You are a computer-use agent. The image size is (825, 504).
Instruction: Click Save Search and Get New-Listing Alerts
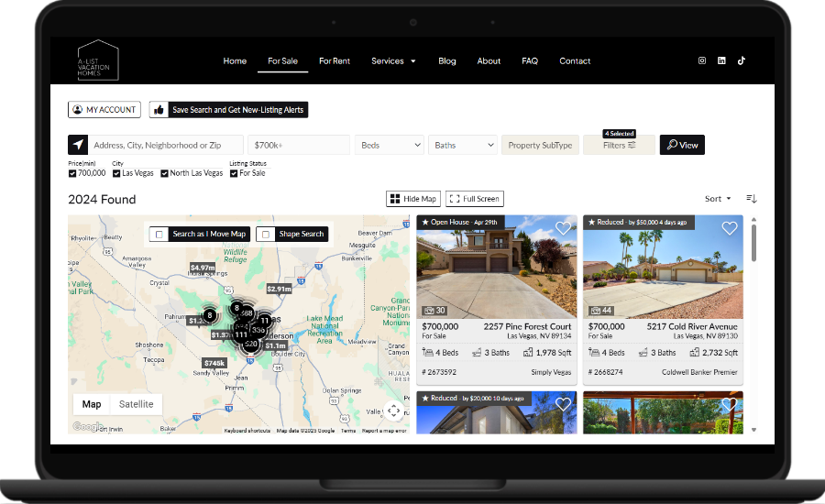click(x=228, y=110)
